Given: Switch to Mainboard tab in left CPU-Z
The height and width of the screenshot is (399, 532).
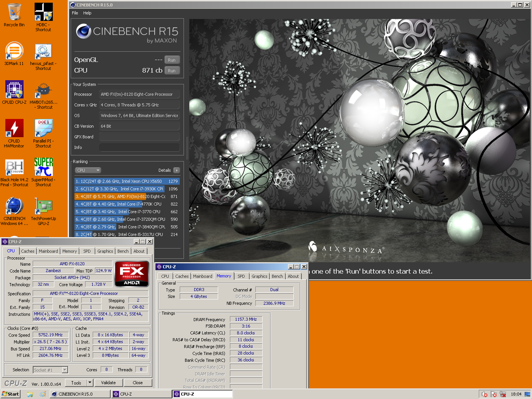Looking at the screenshot, I should 48,251.
